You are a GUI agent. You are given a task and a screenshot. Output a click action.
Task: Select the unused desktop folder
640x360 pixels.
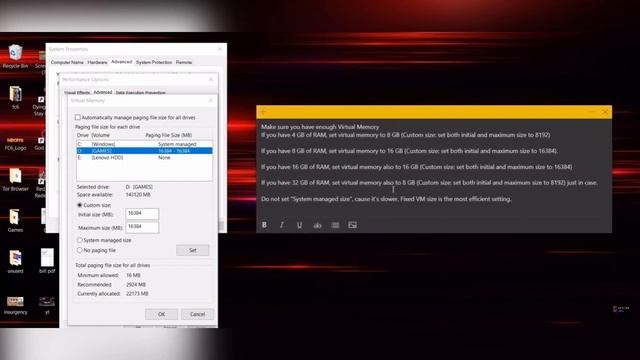click(15, 261)
